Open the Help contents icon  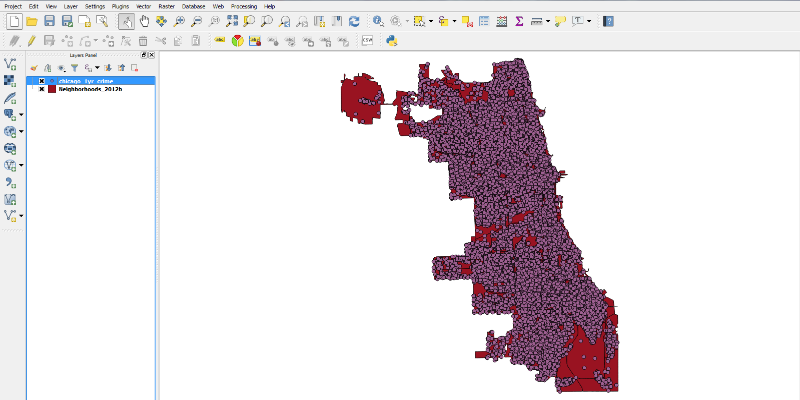click(x=610, y=21)
